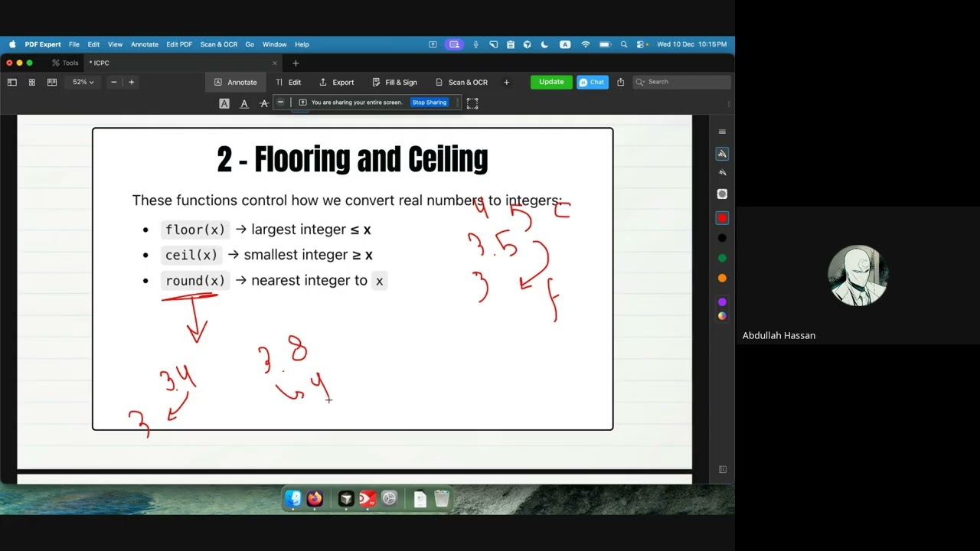Zoom out with the minus button
Image resolution: width=980 pixels, height=551 pixels.
pyautogui.click(x=114, y=82)
